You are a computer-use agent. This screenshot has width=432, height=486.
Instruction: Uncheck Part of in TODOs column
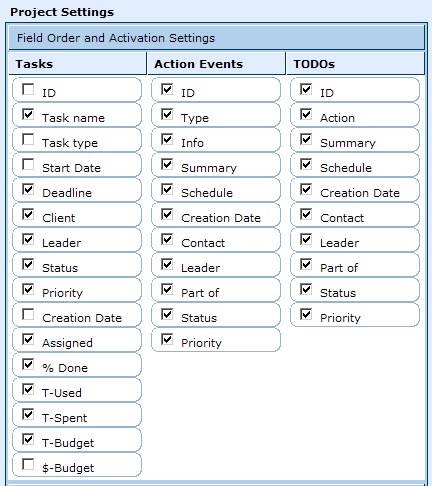point(306,264)
